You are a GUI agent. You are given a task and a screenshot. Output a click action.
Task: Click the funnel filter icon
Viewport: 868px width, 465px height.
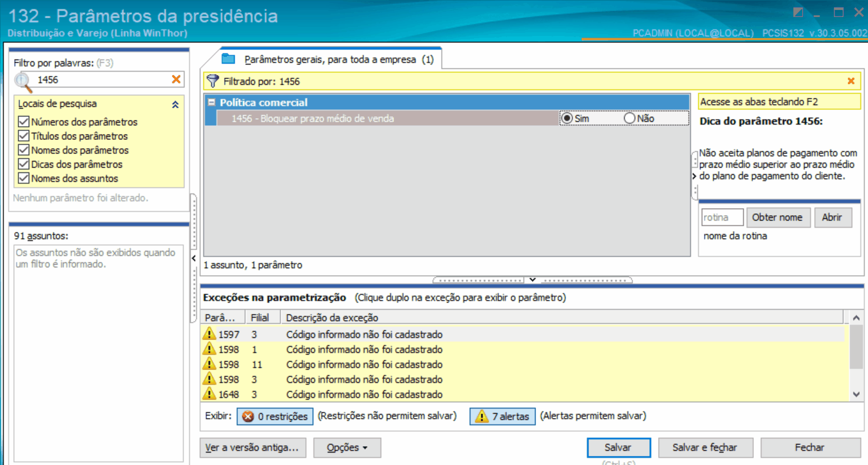(213, 81)
